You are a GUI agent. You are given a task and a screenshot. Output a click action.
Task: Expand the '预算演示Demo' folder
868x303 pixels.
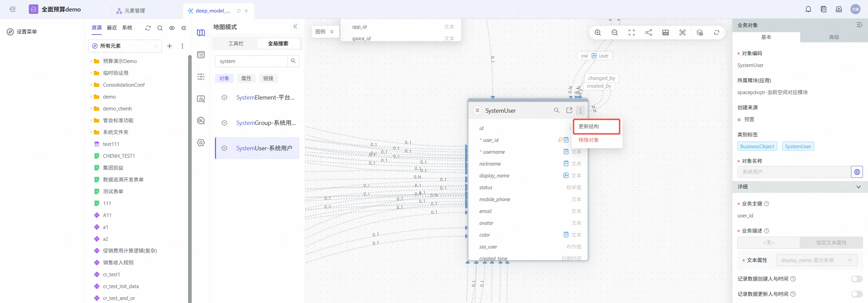pos(91,61)
